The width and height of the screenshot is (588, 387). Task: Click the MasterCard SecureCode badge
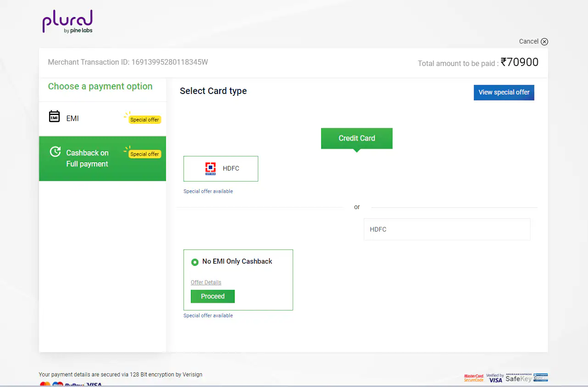click(x=474, y=378)
